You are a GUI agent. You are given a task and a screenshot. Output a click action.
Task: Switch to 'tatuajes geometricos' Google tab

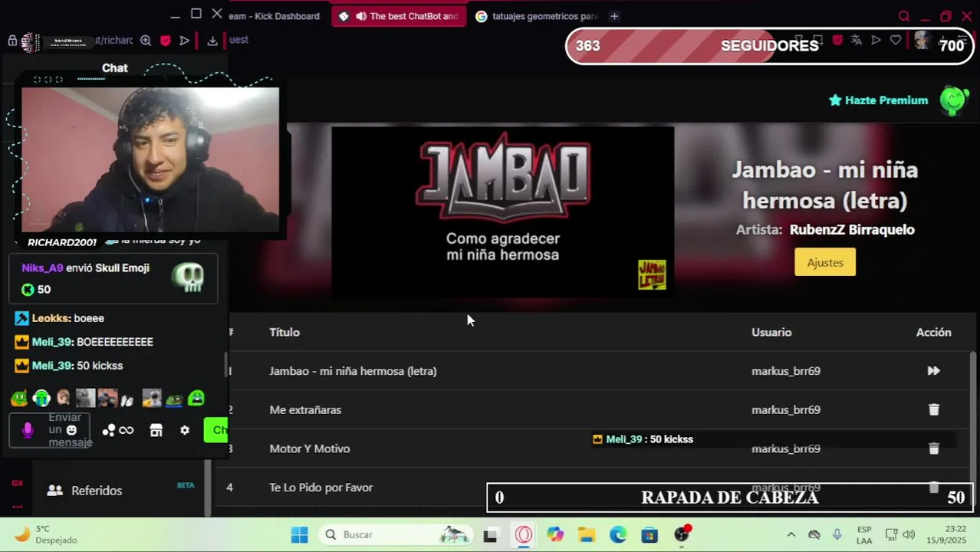(536, 16)
